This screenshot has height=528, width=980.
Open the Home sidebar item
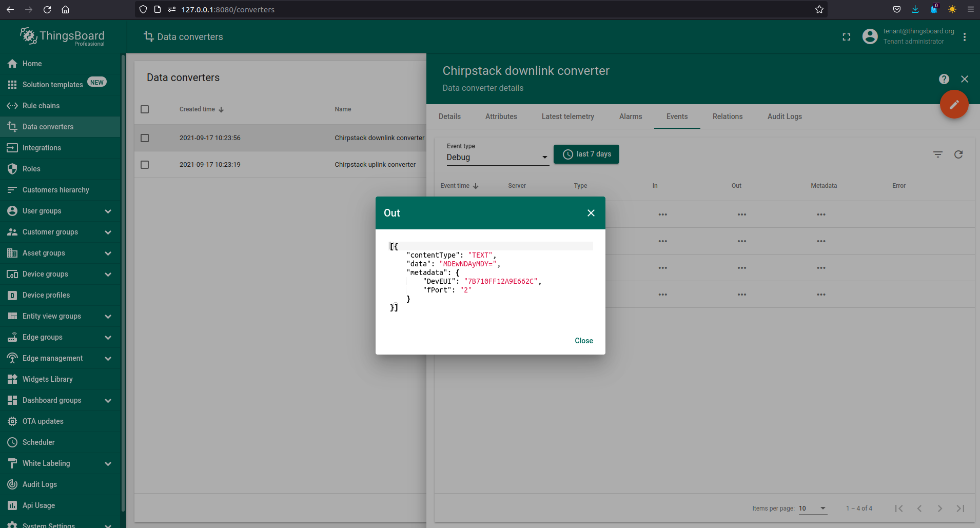(60, 64)
